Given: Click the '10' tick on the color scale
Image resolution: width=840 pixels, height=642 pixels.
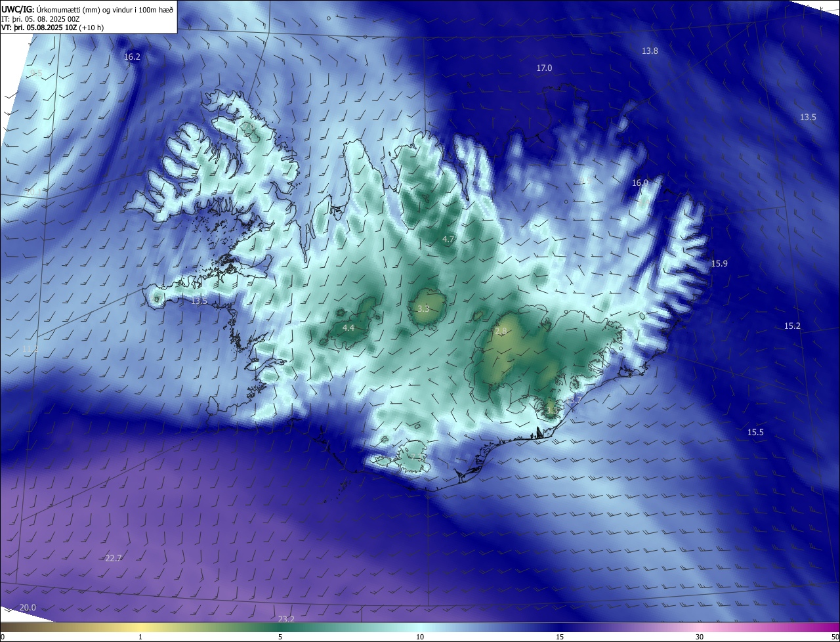Looking at the screenshot, I should click(420, 637).
